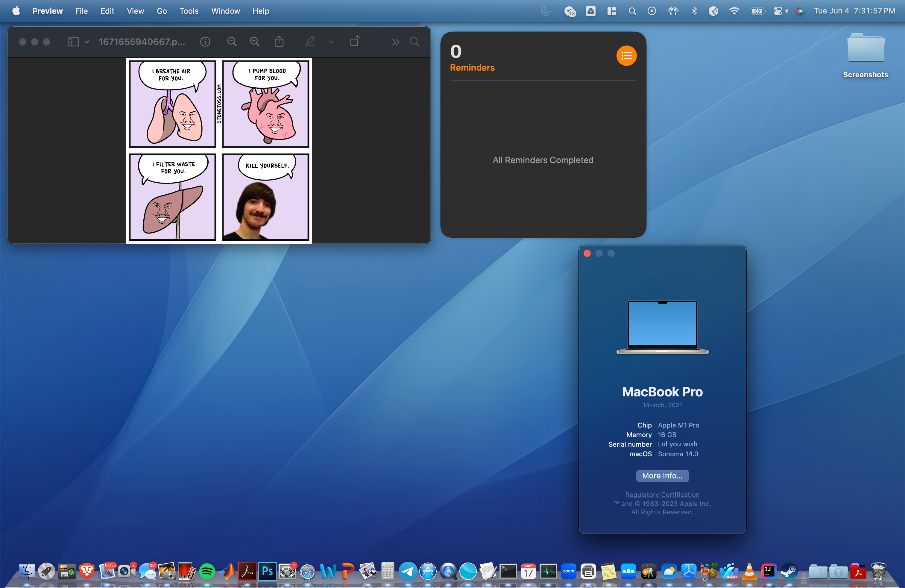Launch Spotify from the Dock
This screenshot has height=588, width=905.
pyautogui.click(x=207, y=571)
